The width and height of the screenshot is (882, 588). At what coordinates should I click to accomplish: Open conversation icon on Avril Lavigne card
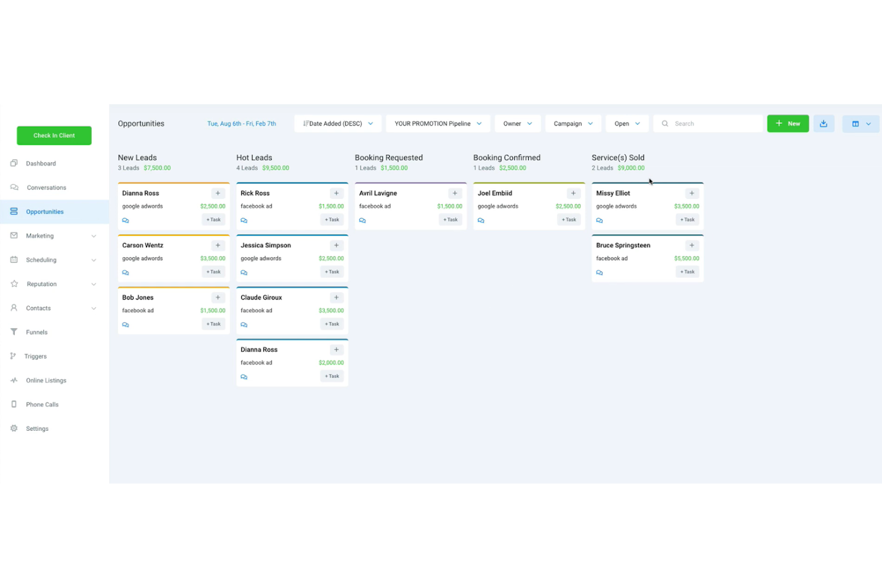[x=362, y=220]
